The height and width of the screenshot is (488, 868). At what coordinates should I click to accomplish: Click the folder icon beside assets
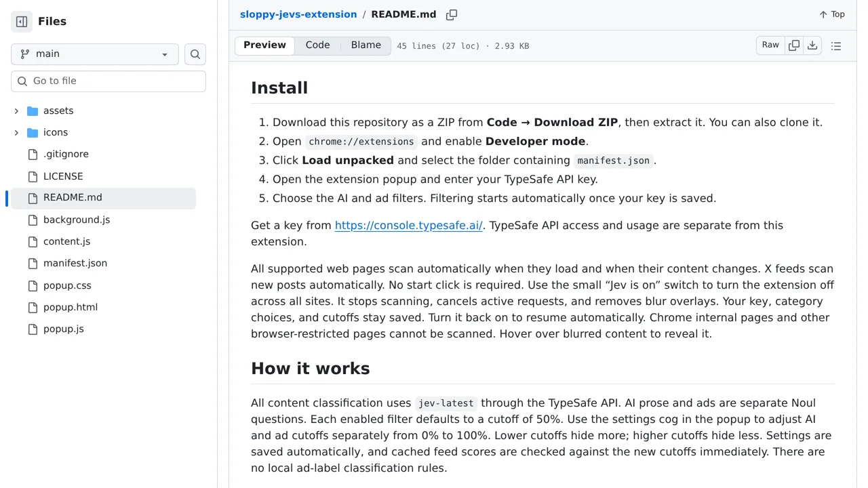point(33,110)
